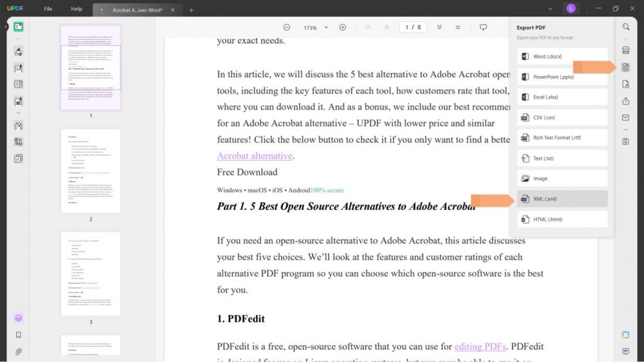The image size is (644, 362).
Task: Expand the tab list chevron in title bar
Action: pyautogui.click(x=550, y=9)
